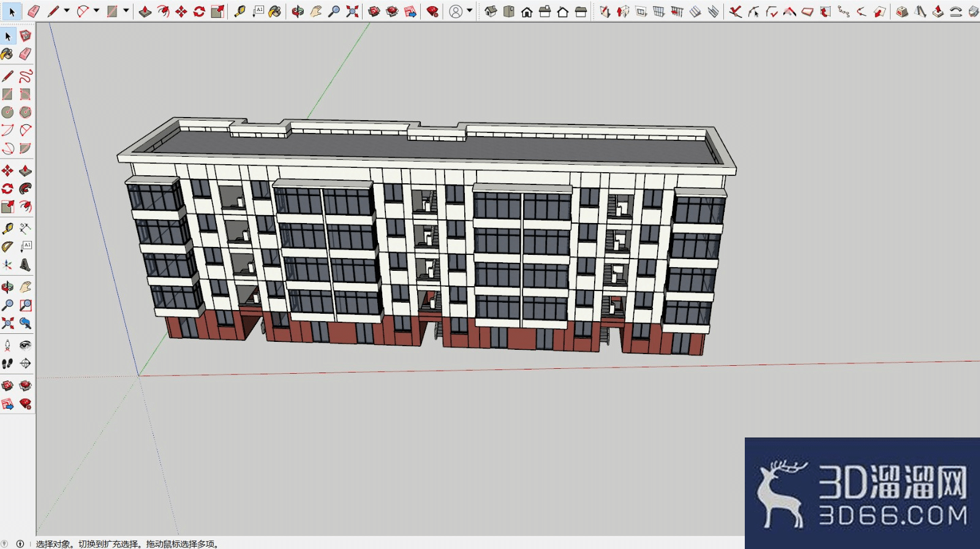Click the railing fence plugin icon
The width and height of the screenshot is (980, 549).
coord(677,11)
